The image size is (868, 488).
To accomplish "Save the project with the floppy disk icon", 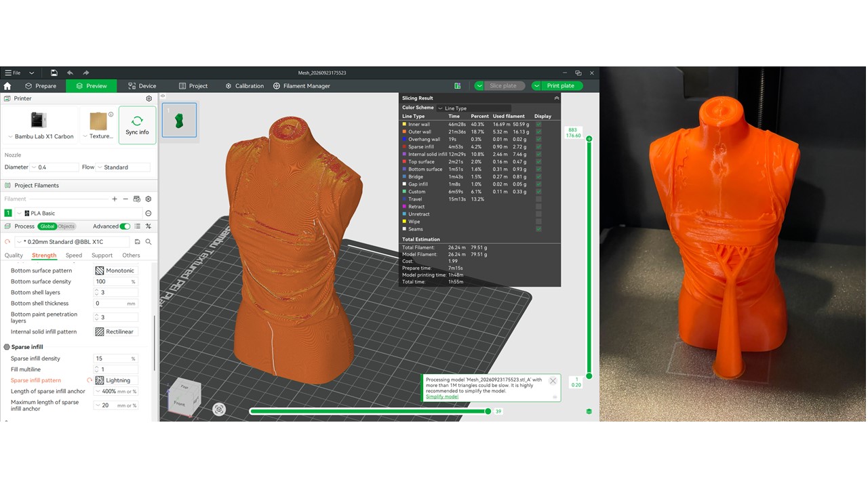I will coord(54,73).
